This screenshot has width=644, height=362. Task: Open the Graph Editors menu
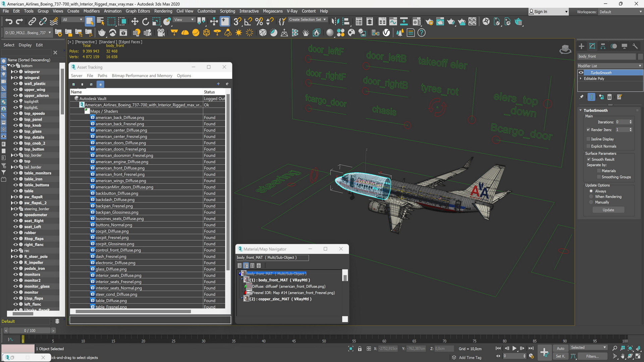click(138, 11)
